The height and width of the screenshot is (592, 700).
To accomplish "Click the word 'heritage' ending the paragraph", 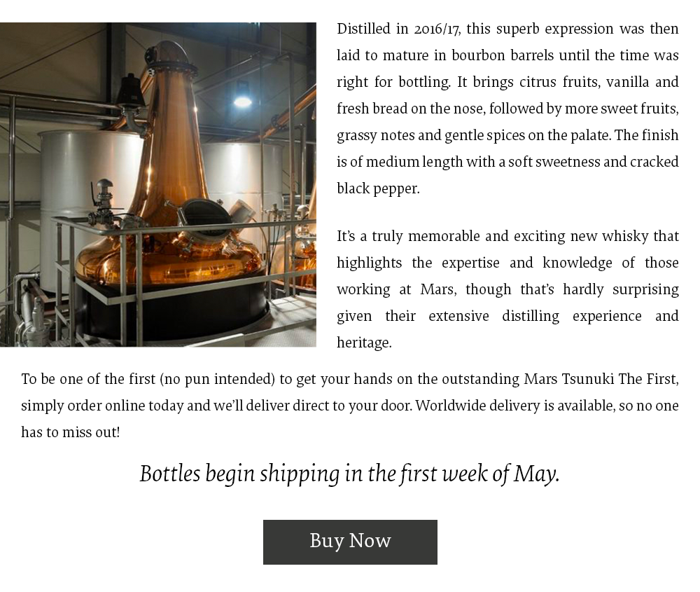I will coord(363,343).
